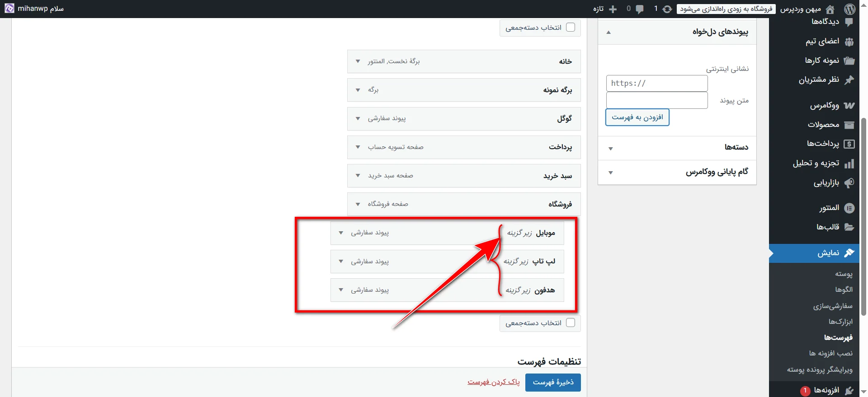Click the افزودن به فهرست button
This screenshot has width=868, height=397.
637,117
